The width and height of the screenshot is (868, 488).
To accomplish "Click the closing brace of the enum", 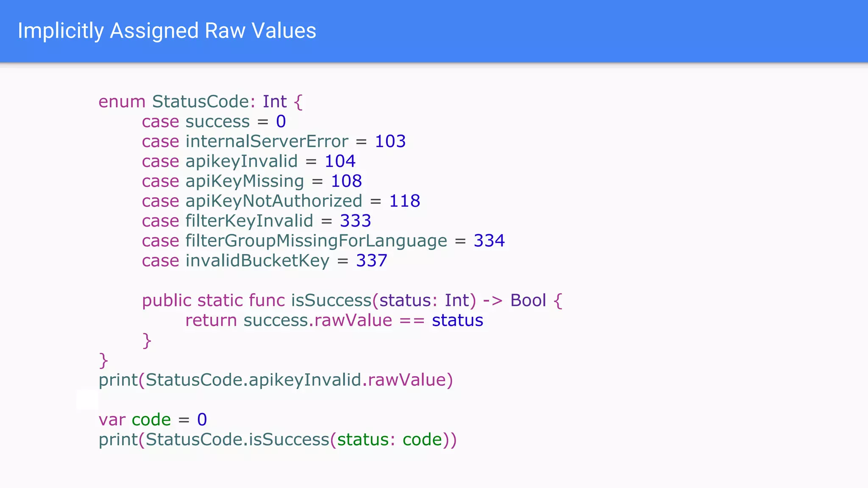I will click(103, 360).
